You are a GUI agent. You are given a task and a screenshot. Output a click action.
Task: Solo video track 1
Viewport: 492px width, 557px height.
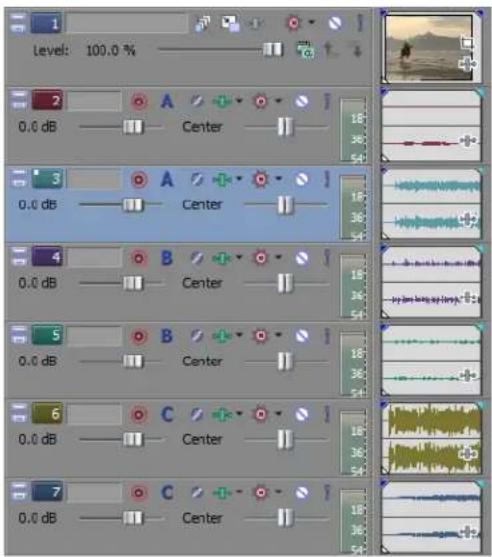pos(360,23)
